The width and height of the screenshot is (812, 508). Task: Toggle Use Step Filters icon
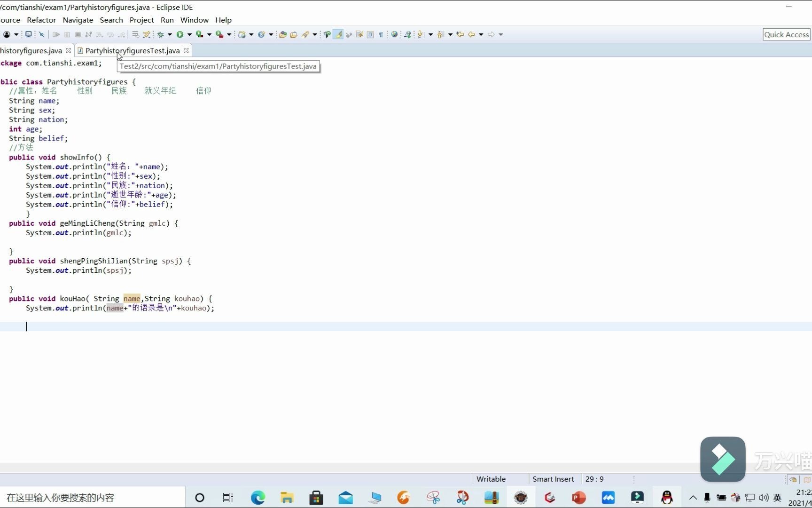147,34
